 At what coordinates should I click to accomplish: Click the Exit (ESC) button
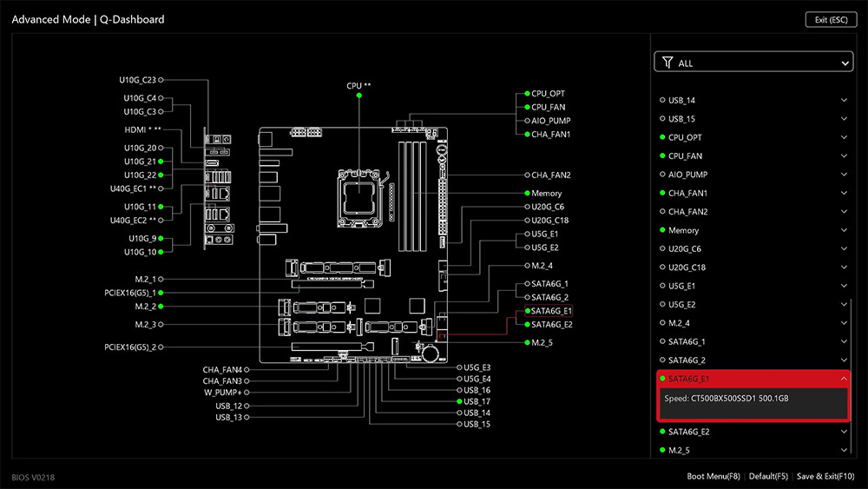coord(831,19)
